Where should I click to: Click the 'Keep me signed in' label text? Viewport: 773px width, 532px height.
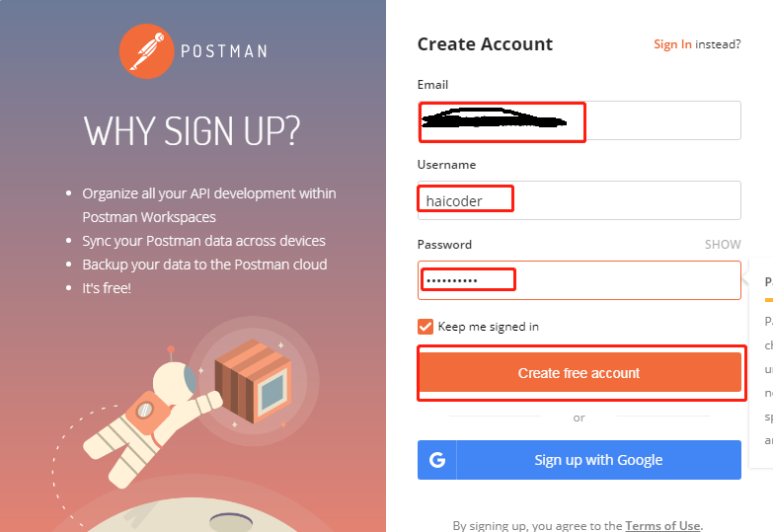click(x=488, y=327)
